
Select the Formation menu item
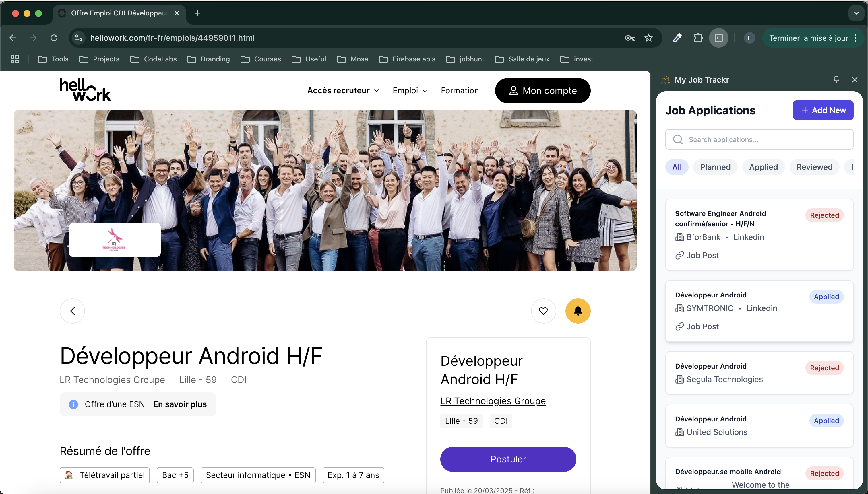[460, 90]
